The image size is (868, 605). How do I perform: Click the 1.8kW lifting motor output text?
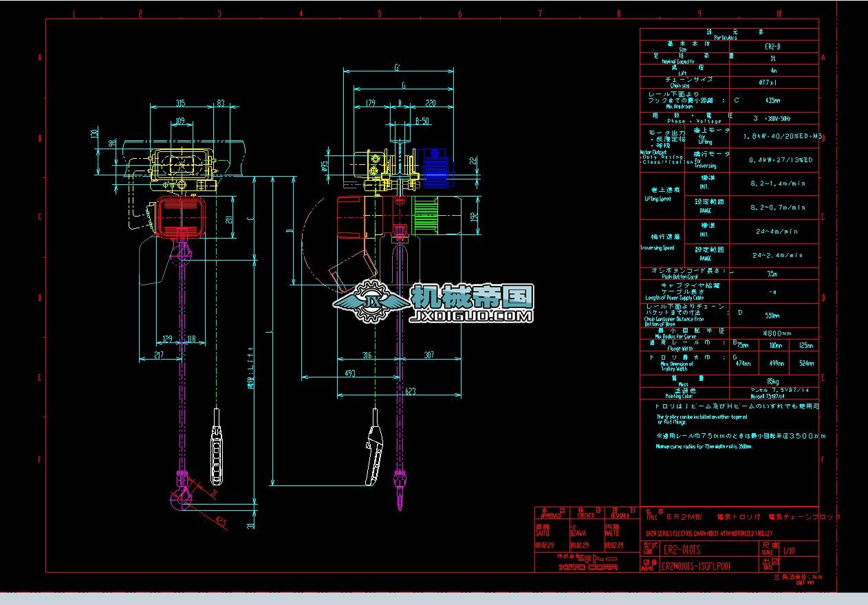[783, 136]
